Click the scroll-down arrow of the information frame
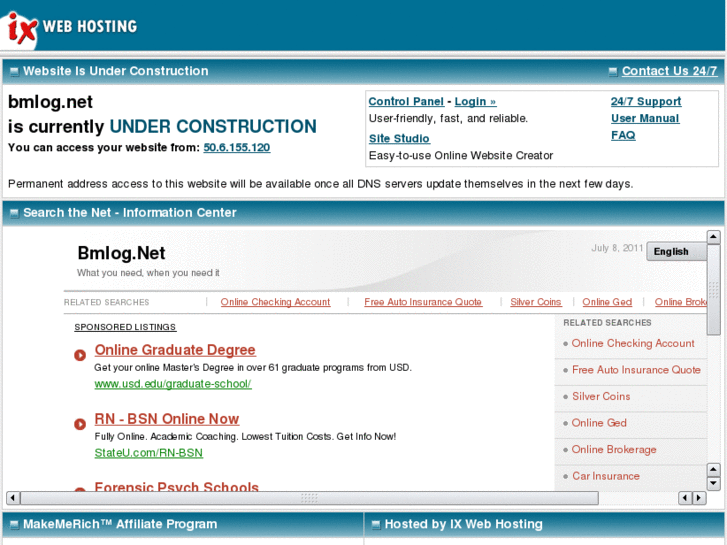Screen dimensions: 727x545 pos(714,484)
